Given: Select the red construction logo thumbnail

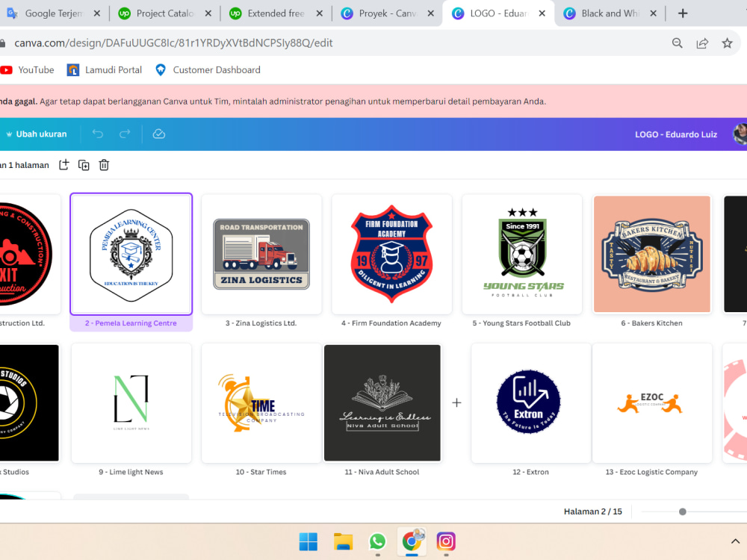Looking at the screenshot, I should click(x=30, y=255).
